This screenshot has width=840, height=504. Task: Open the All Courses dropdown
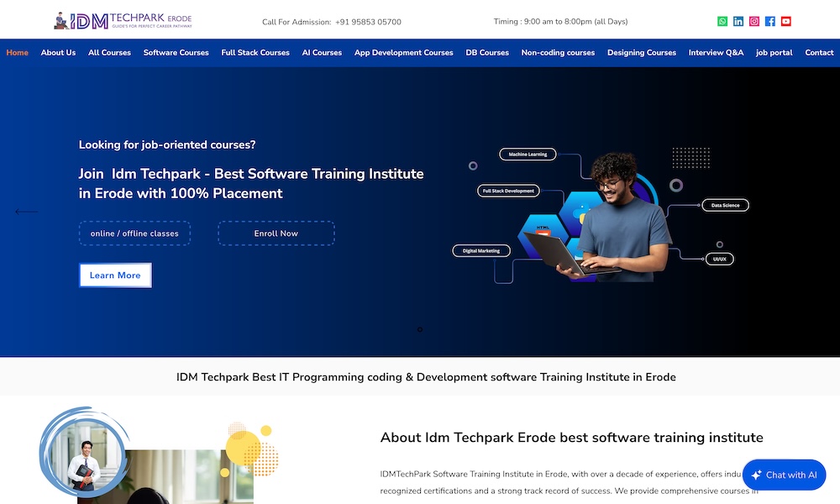coord(109,52)
